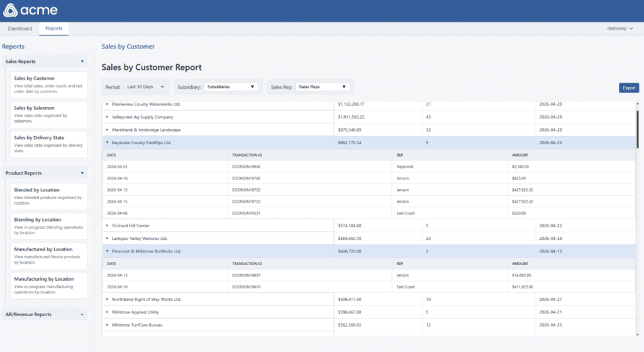Switch to the Reports tab
This screenshot has height=352, width=644.
(54, 28)
